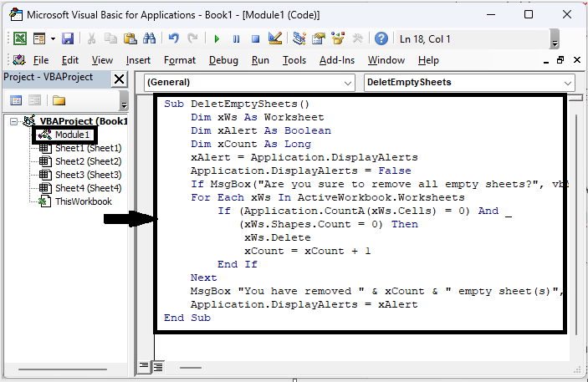This screenshot has width=588, height=382.
Task: Select Sheet1 (Sheet1) in the project tree
Action: (x=89, y=148)
